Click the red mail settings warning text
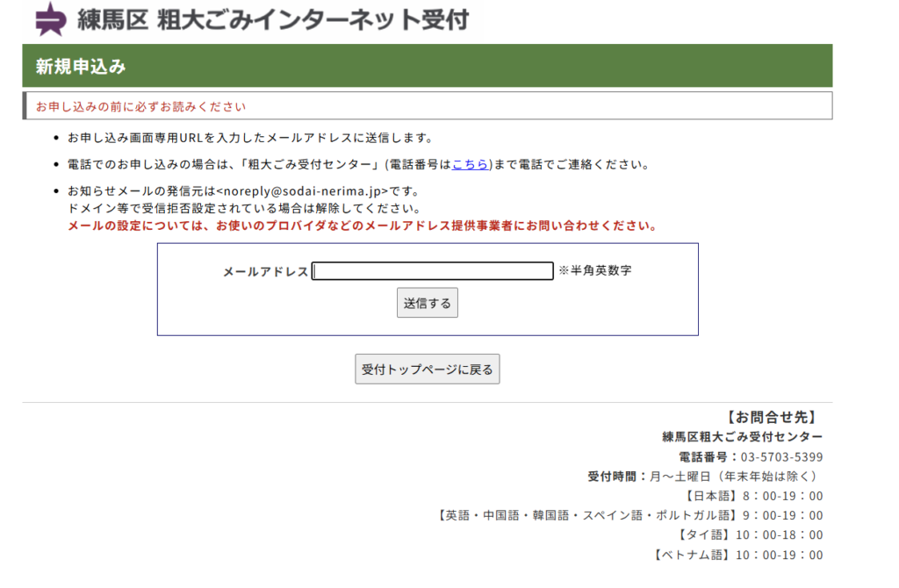This screenshot has height=588, width=899. click(x=362, y=226)
